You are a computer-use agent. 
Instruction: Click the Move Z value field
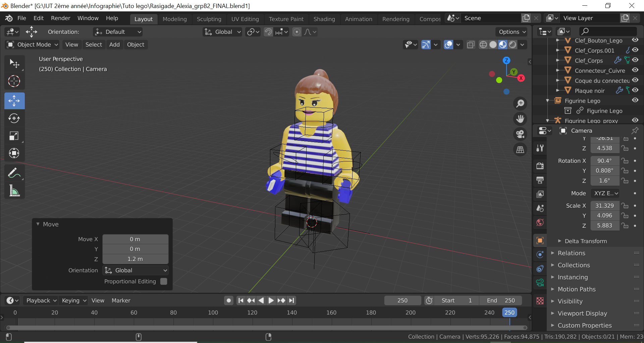pos(135,259)
